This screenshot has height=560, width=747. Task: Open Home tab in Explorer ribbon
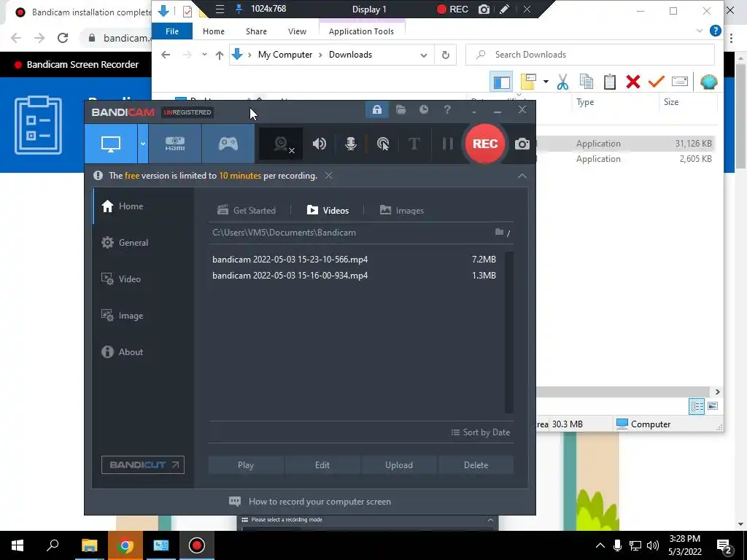click(214, 31)
